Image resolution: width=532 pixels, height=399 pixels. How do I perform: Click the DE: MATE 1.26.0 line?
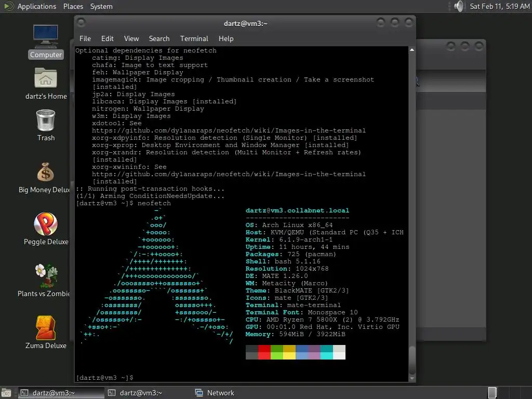pyautogui.click(x=276, y=276)
